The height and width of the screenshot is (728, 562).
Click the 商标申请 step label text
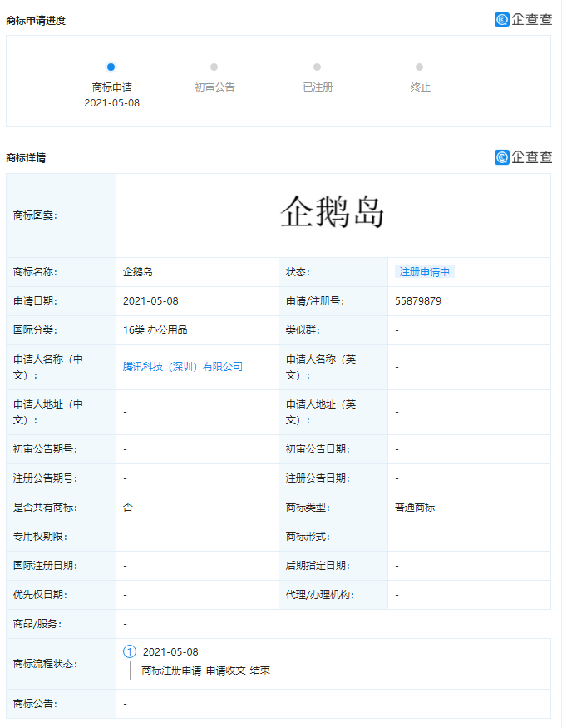point(111,87)
